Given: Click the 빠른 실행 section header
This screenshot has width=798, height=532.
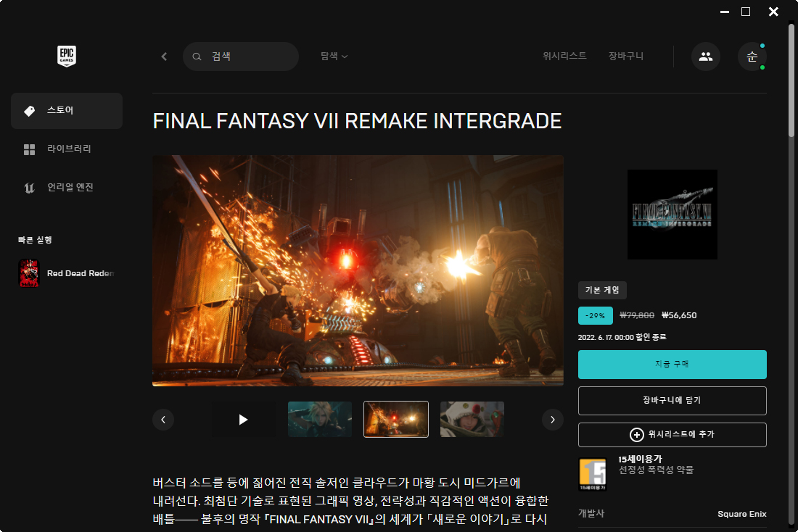Looking at the screenshot, I should pyautogui.click(x=35, y=240).
